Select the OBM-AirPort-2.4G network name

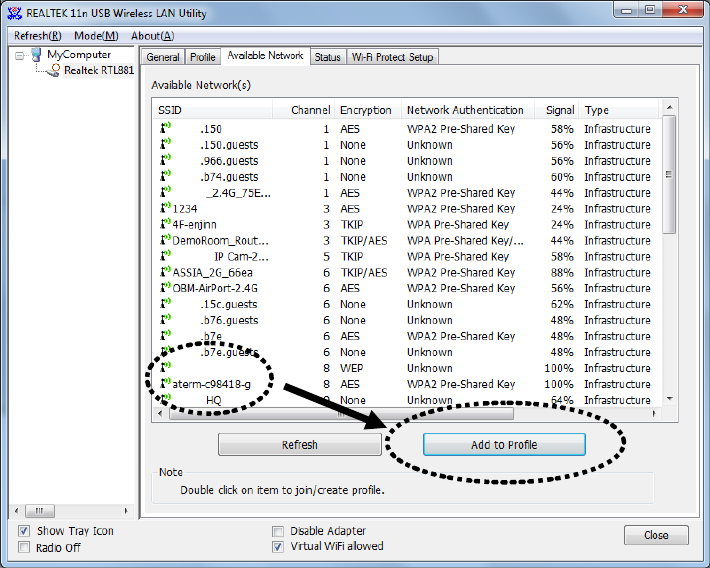[215, 288]
